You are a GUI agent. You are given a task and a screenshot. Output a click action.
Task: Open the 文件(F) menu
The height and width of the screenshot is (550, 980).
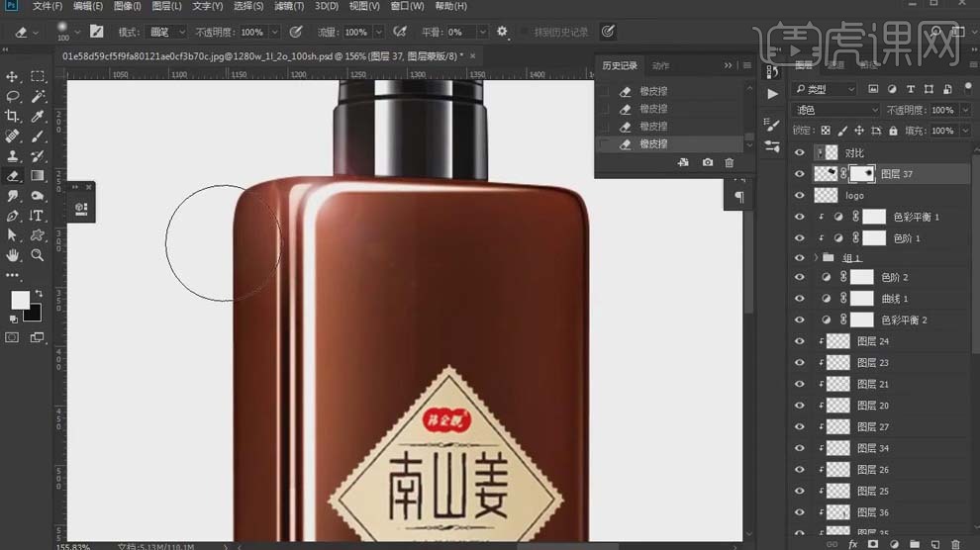[47, 6]
